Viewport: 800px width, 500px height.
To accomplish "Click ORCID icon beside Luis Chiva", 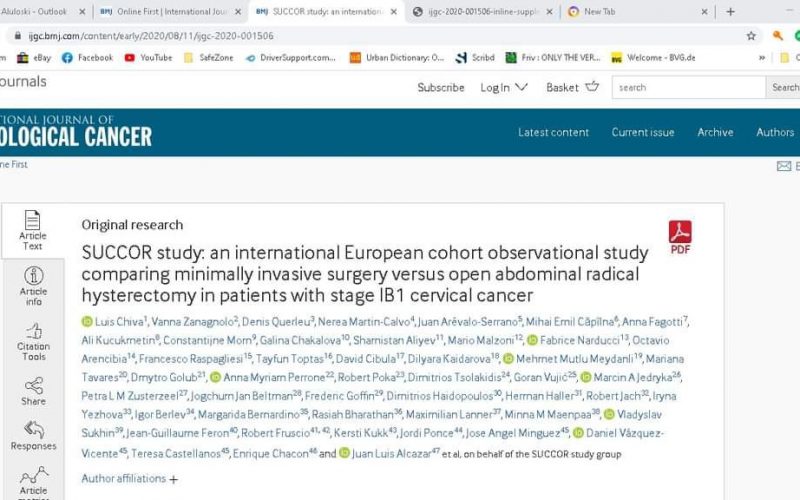I will (87, 321).
